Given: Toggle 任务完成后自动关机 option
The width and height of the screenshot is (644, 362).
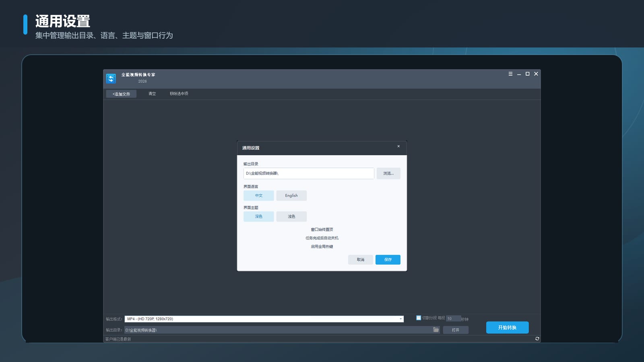Looking at the screenshot, I should point(322,238).
